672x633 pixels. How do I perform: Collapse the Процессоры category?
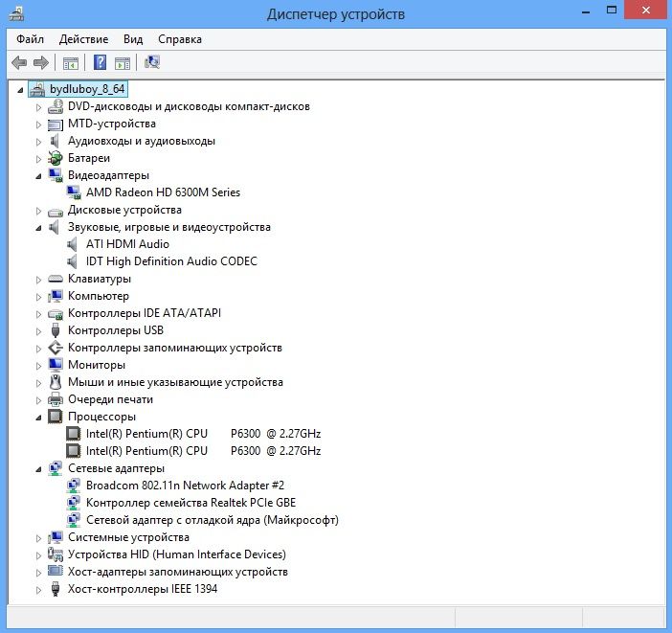38,418
